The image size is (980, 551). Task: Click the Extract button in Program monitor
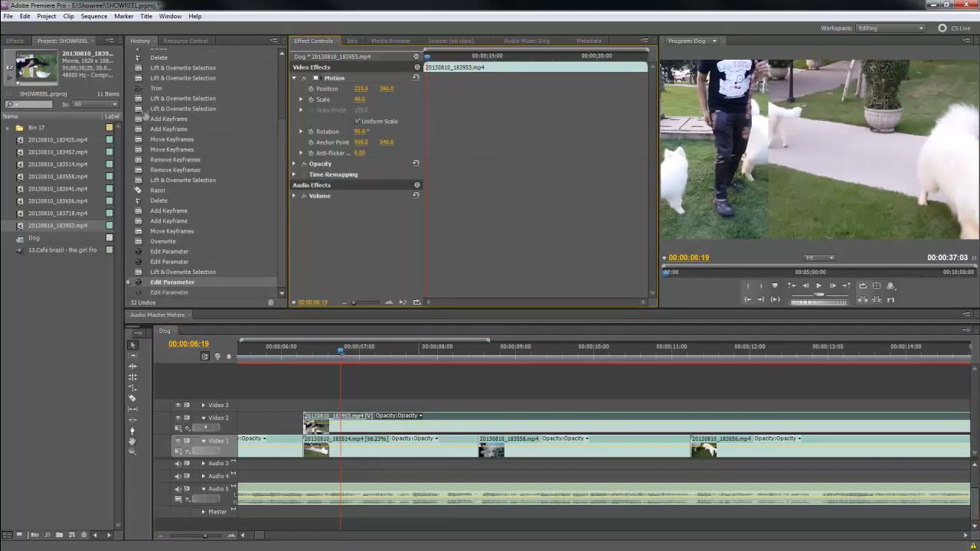pos(877,300)
